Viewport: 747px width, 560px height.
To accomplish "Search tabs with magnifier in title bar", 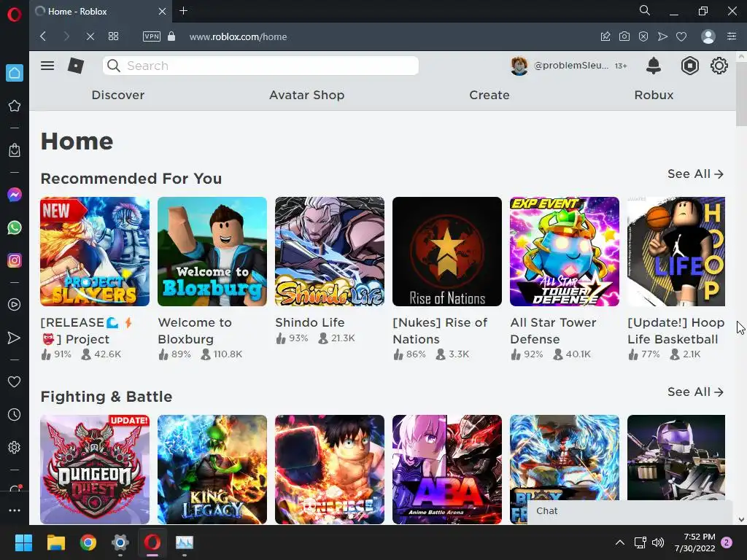I will pos(645,10).
